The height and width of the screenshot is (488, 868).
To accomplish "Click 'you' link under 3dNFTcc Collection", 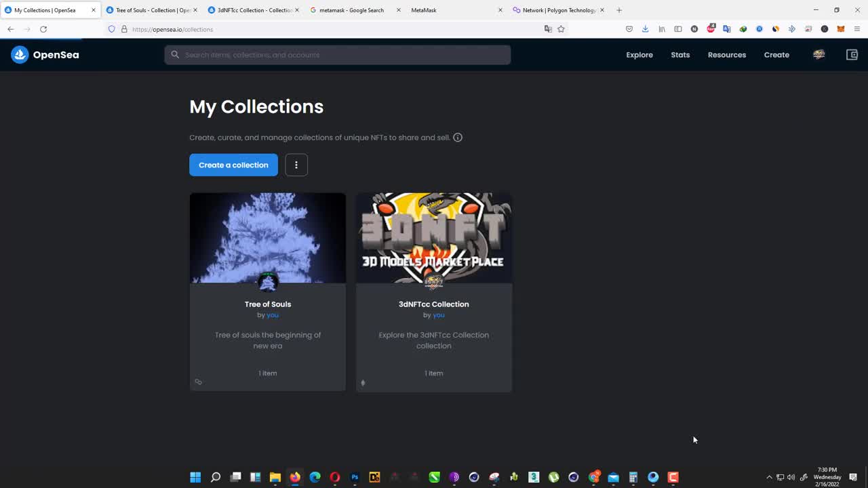I will [x=439, y=315].
